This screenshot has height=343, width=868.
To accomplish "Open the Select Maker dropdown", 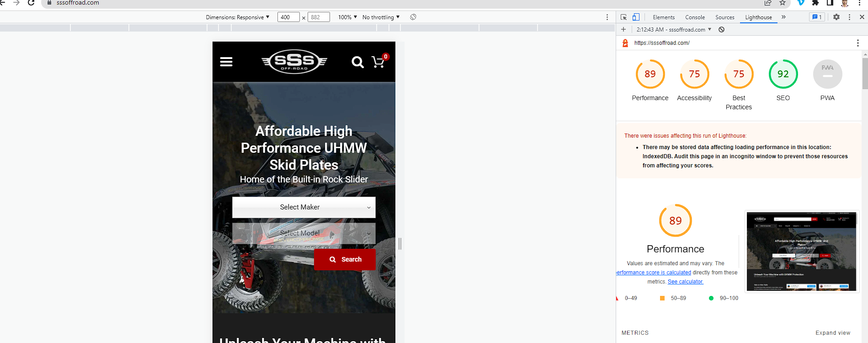I will 304,207.
